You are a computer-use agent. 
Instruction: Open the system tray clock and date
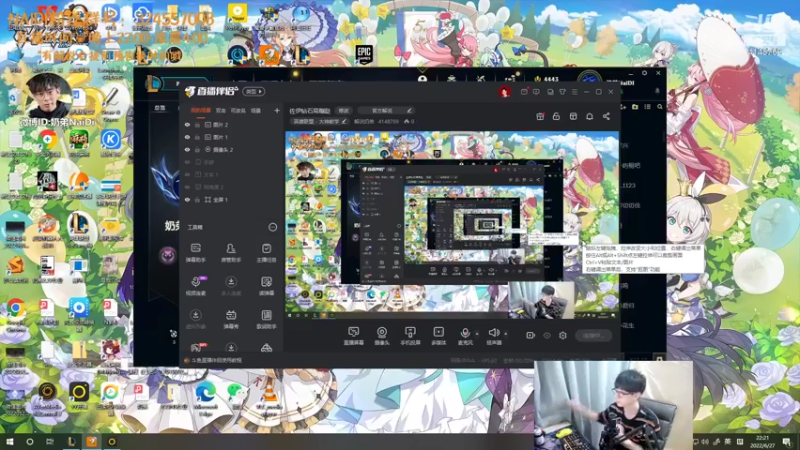click(x=763, y=442)
